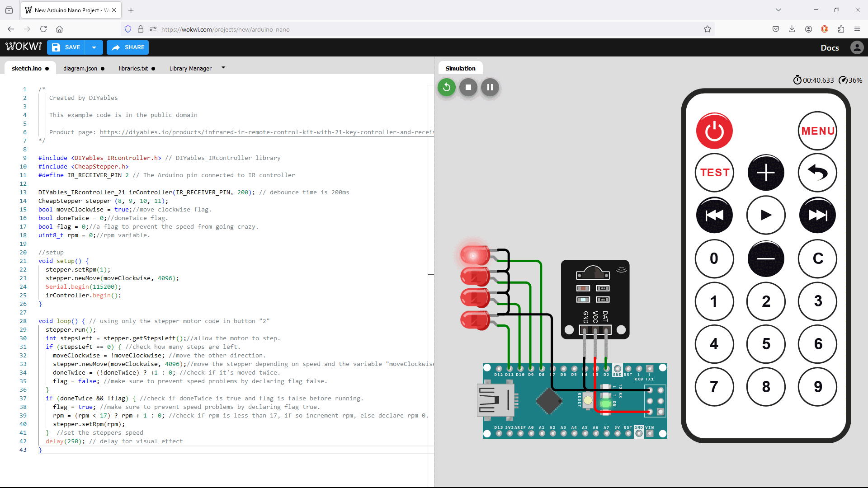This screenshot has width=868, height=488.
Task: Expand the Library Manager dropdown
Action: 223,68
